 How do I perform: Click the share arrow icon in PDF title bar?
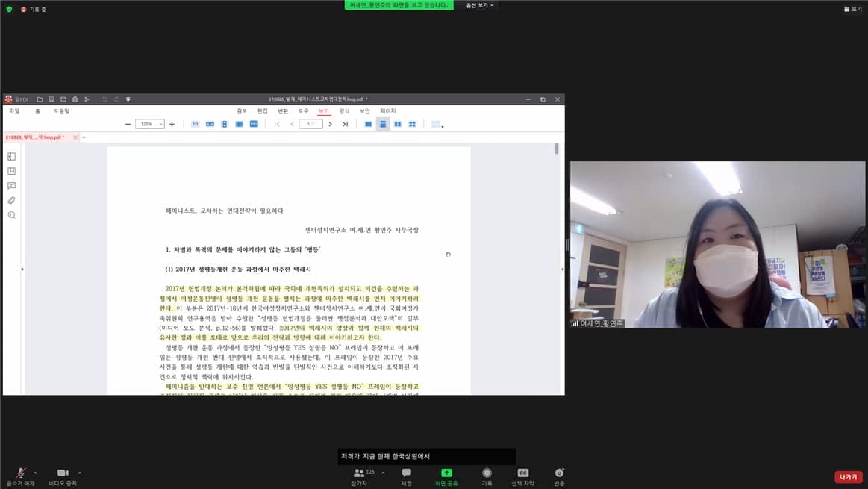point(87,99)
